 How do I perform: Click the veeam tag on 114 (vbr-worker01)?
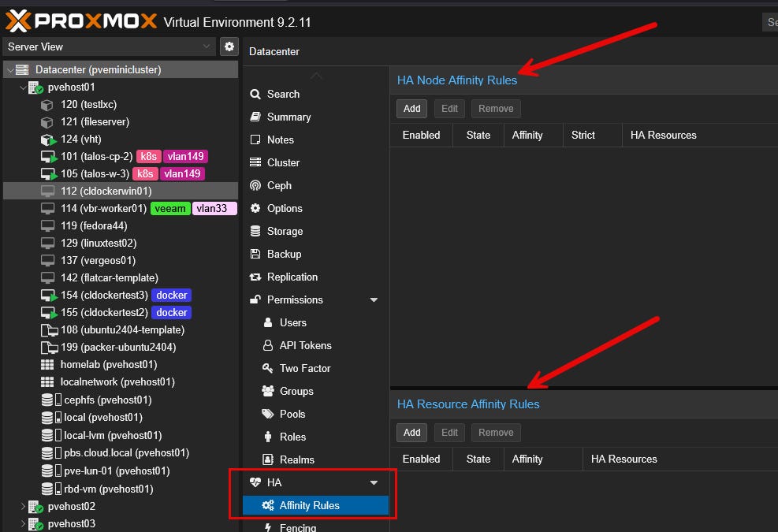click(x=170, y=208)
